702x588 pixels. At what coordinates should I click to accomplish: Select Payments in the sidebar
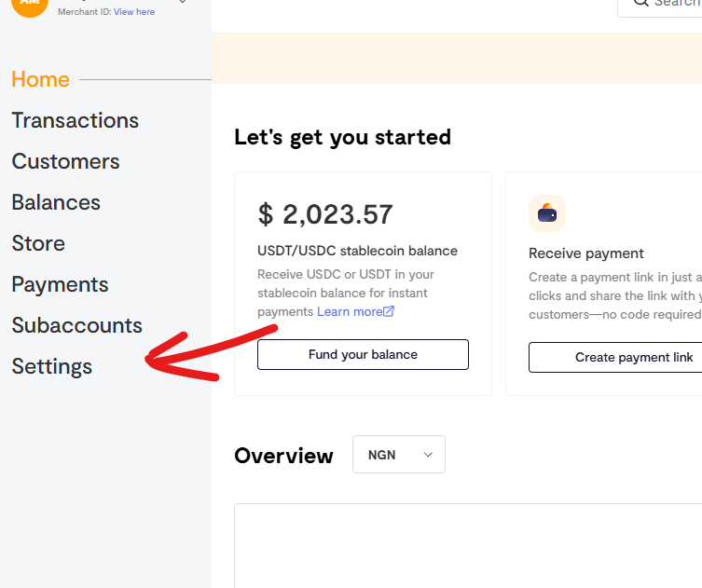[60, 284]
